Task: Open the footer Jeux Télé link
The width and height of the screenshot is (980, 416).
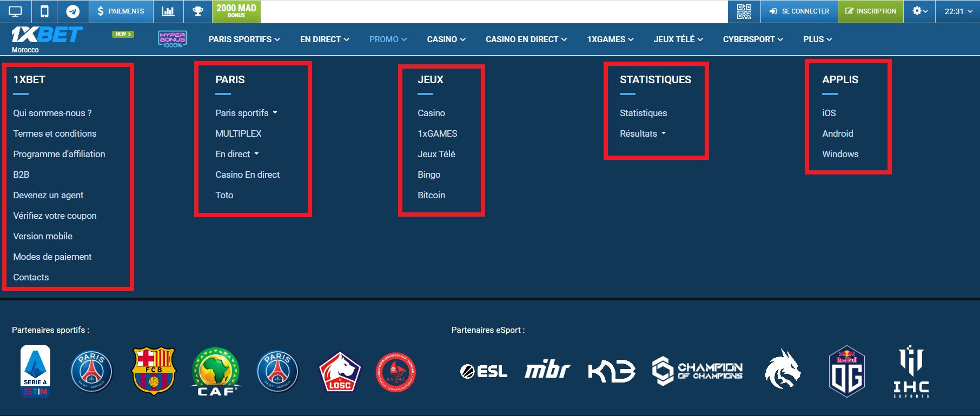Action: (436, 154)
